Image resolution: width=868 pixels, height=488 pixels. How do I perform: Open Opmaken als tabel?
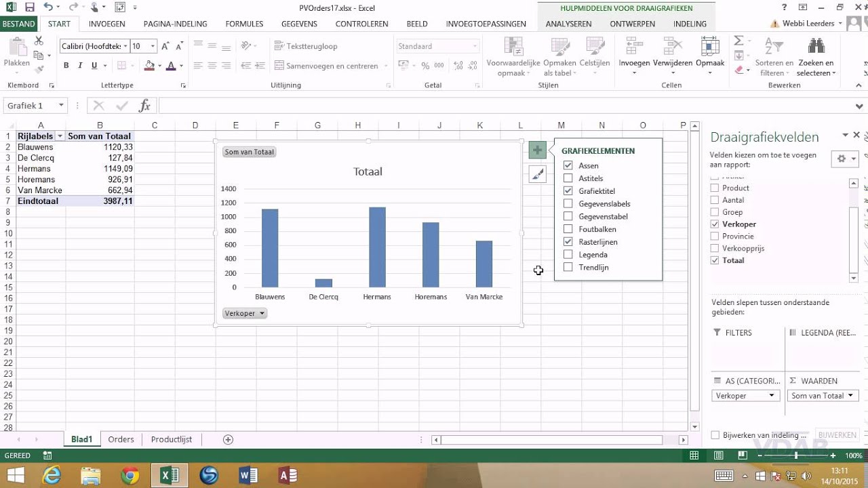[559, 57]
